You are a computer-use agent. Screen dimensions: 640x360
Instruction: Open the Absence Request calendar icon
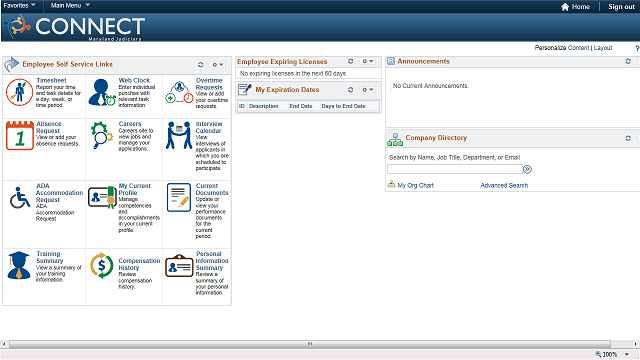point(20,135)
